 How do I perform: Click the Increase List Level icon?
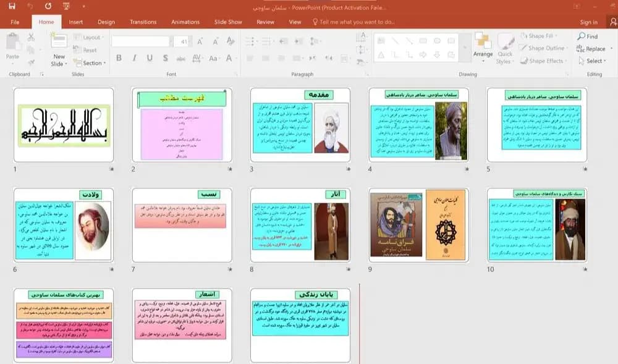coord(298,41)
